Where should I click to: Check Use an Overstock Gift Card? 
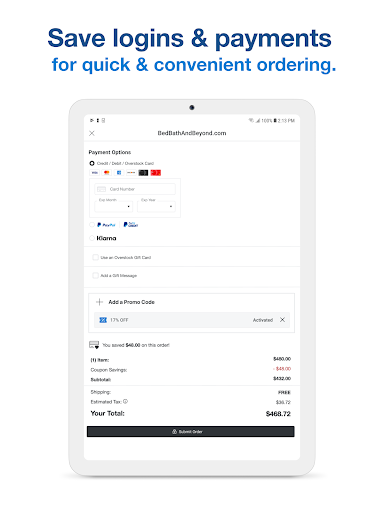pos(95,257)
